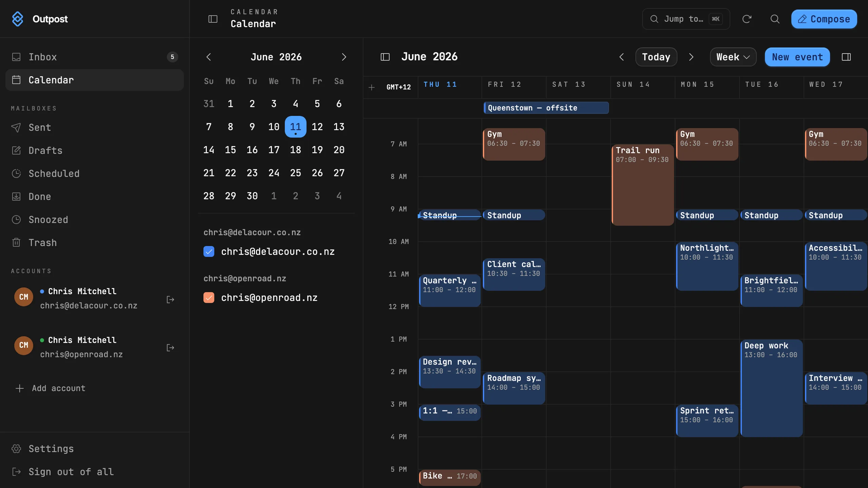Click Add account
This screenshot has width=868, height=488.
51,388
